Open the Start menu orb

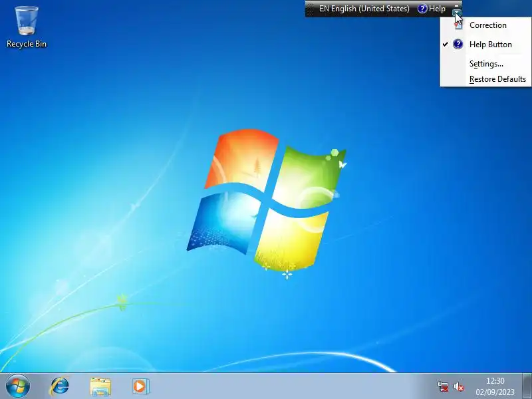(18, 386)
